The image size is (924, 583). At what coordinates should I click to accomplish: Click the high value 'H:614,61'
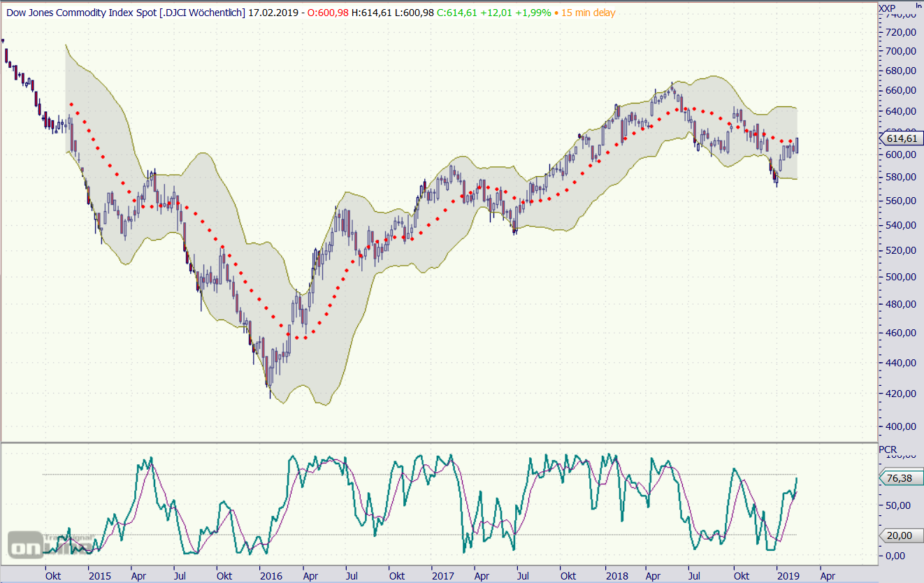(x=370, y=13)
